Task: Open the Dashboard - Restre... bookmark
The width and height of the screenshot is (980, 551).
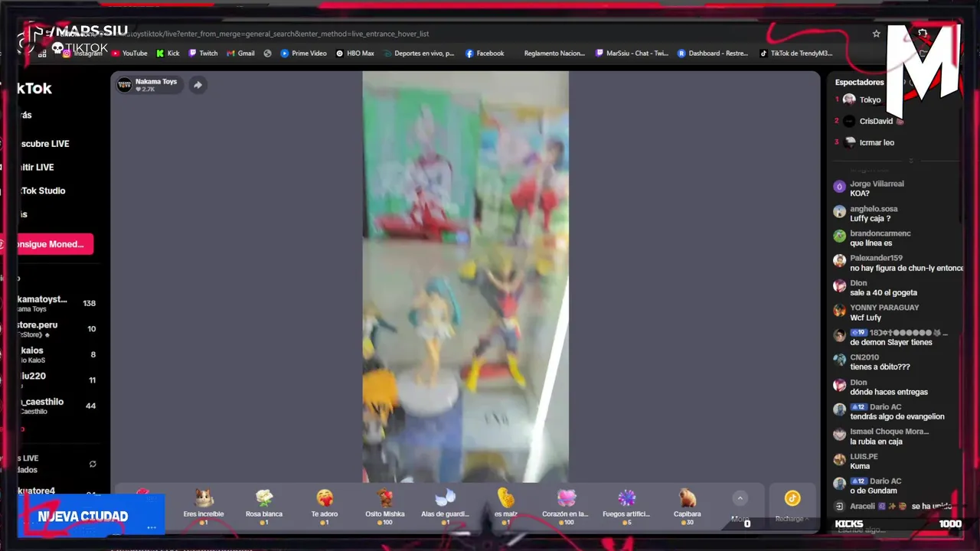Action: (x=713, y=54)
